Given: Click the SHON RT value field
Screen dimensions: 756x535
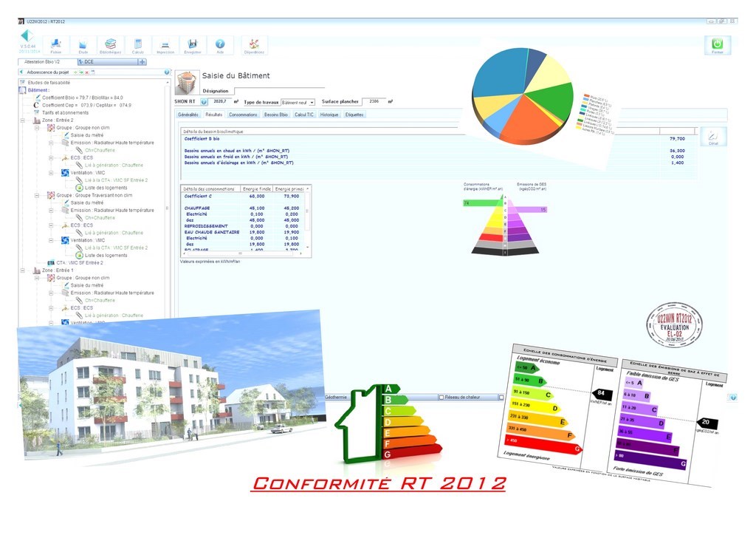Looking at the screenshot, I should 220,102.
